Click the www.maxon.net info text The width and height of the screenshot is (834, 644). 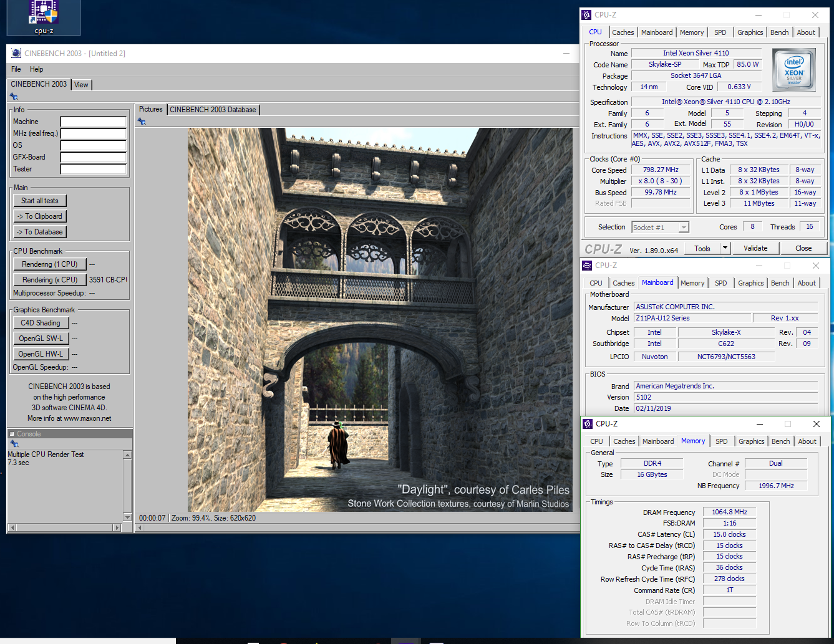pos(87,418)
